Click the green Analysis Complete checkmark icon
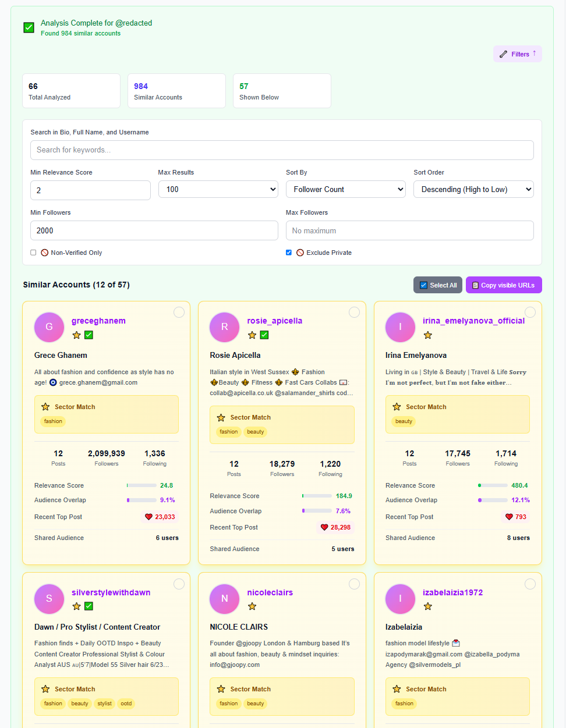This screenshot has width=566, height=728. 29,27
